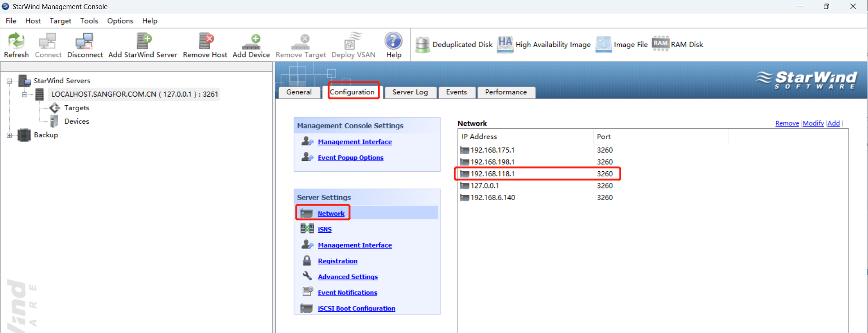This screenshot has height=333, width=868.
Task: Click the Refresh toolbar icon
Action: coord(16,41)
